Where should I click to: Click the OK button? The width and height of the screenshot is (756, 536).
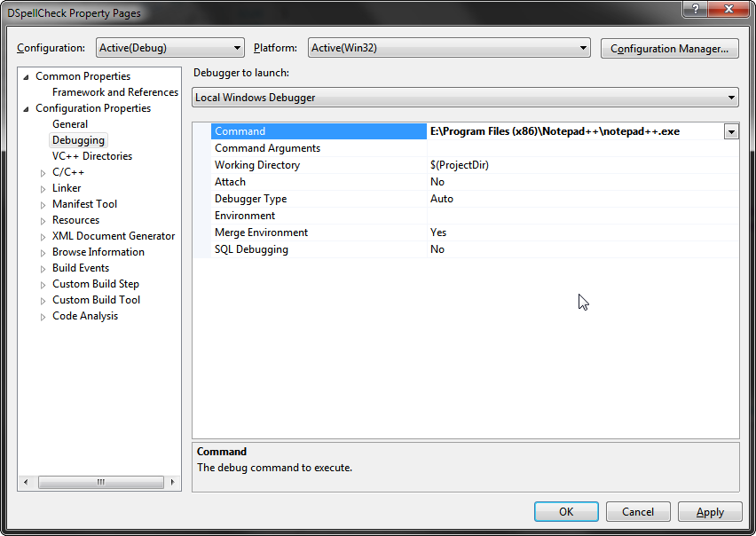coord(566,511)
